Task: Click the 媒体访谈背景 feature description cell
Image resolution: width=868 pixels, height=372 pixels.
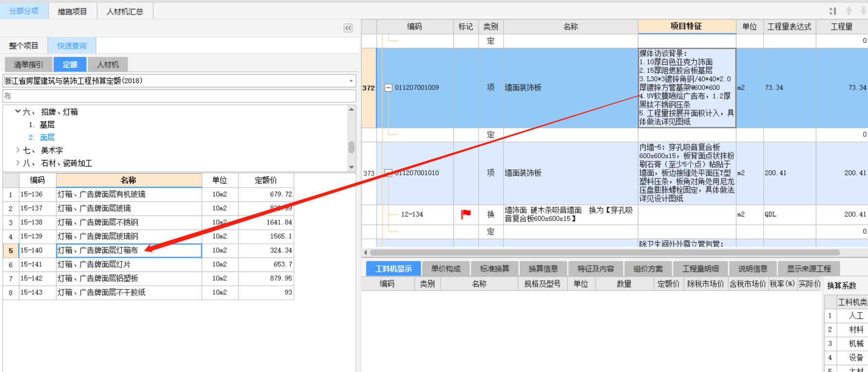Action: tap(687, 88)
